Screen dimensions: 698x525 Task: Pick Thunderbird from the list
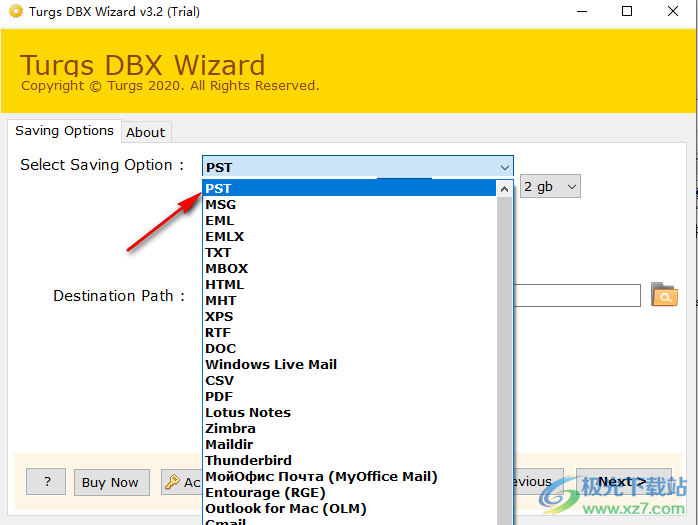point(349,460)
